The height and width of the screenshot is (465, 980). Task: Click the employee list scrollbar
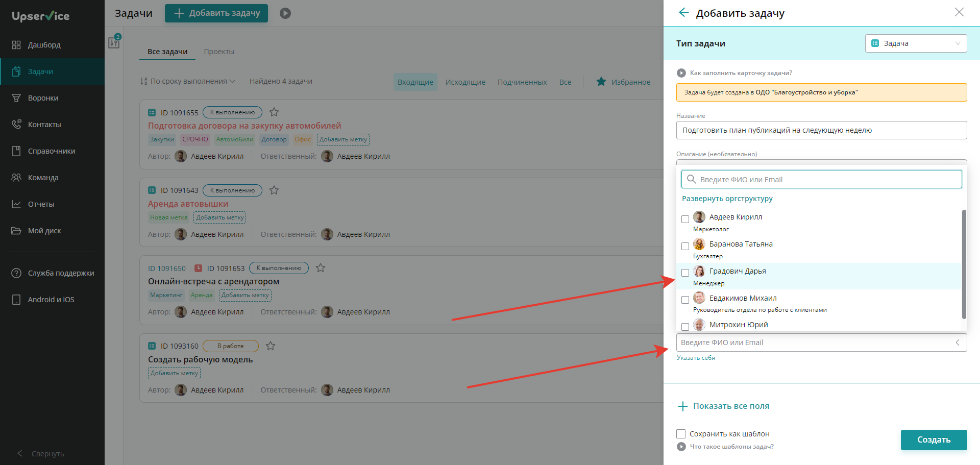[x=964, y=264]
